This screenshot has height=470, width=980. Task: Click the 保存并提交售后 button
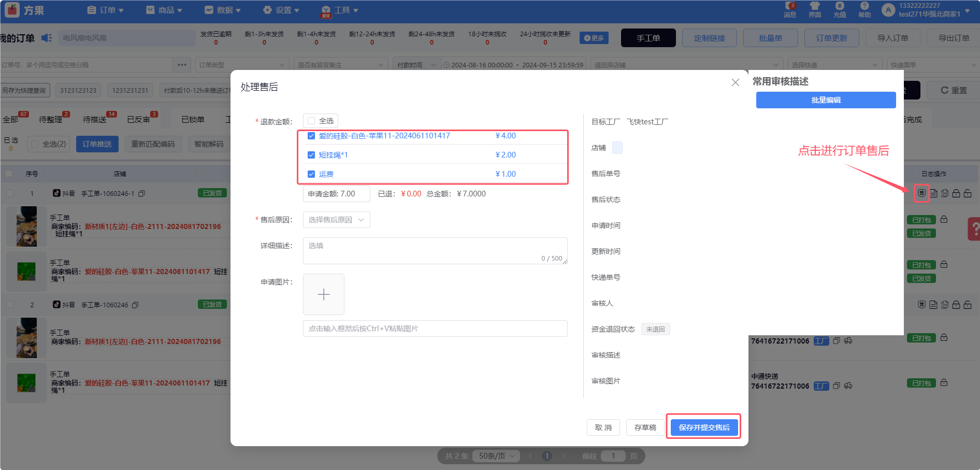(704, 428)
